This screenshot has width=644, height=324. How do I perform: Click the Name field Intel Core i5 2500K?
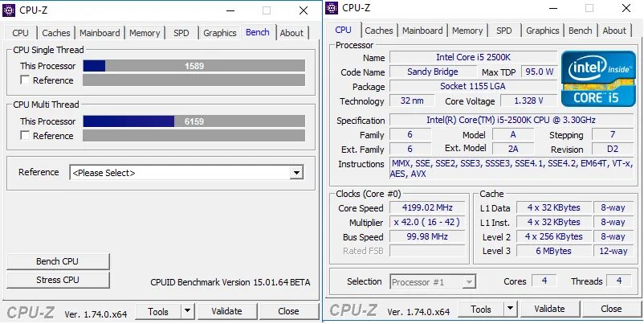pyautogui.click(x=473, y=57)
